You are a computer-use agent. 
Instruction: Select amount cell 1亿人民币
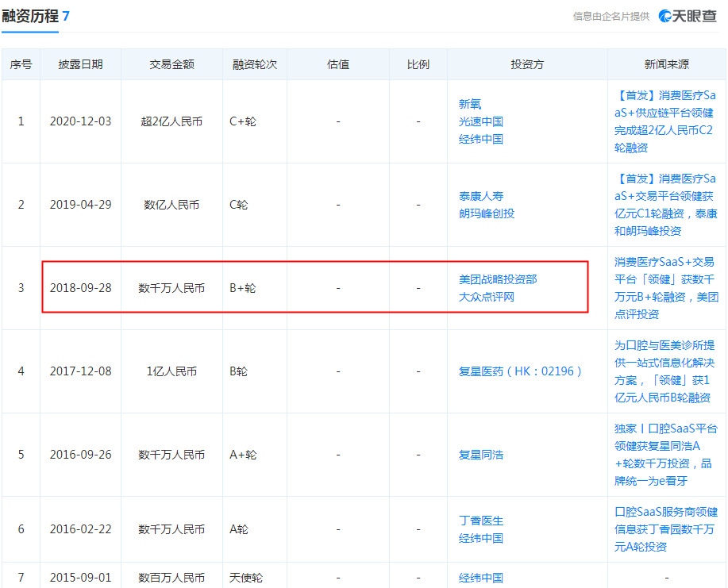tap(171, 371)
